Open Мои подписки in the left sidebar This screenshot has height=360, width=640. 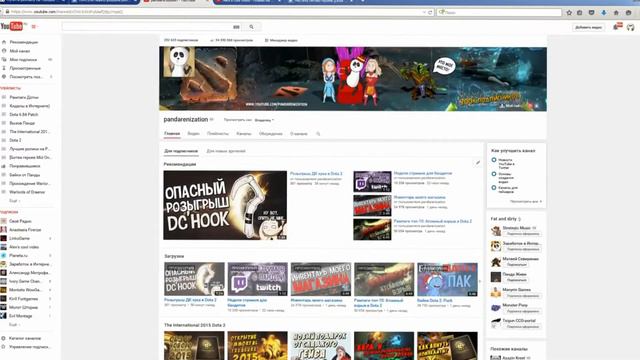(x=23, y=60)
